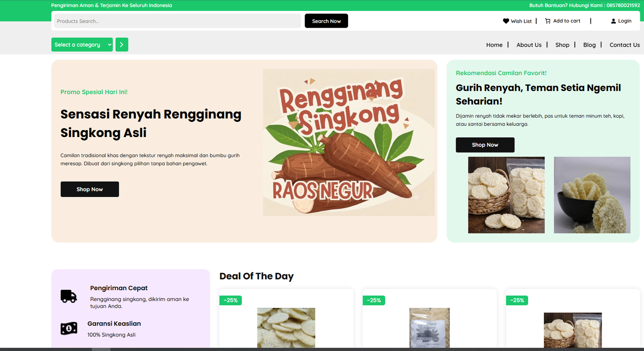Click Shop Now in Rengginang Singkong banner
Screen dimensions: 644x351
(90, 189)
